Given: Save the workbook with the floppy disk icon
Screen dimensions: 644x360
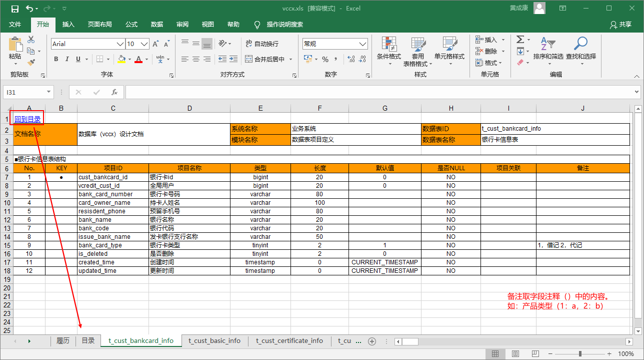Looking at the screenshot, I should [14, 9].
